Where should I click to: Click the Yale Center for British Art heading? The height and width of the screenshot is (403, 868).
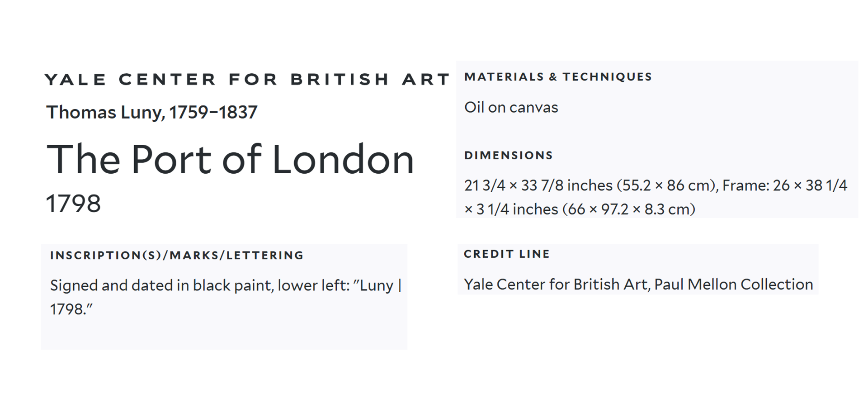point(247,79)
